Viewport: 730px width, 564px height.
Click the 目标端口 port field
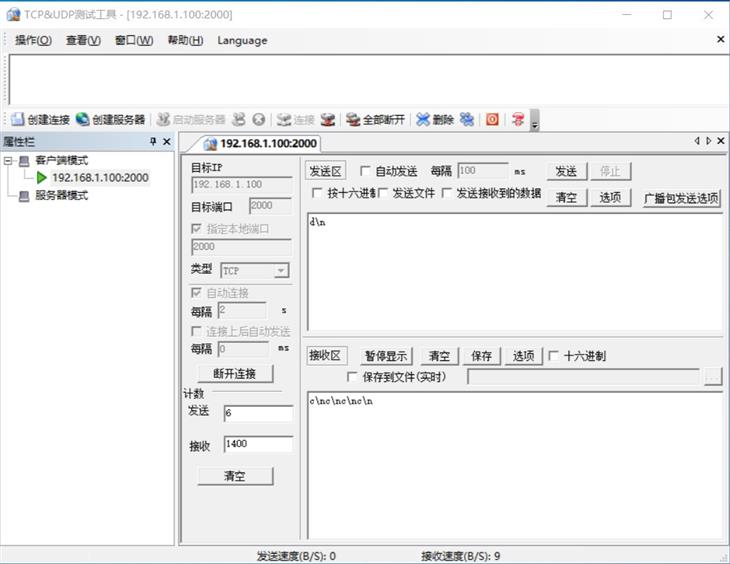point(270,206)
